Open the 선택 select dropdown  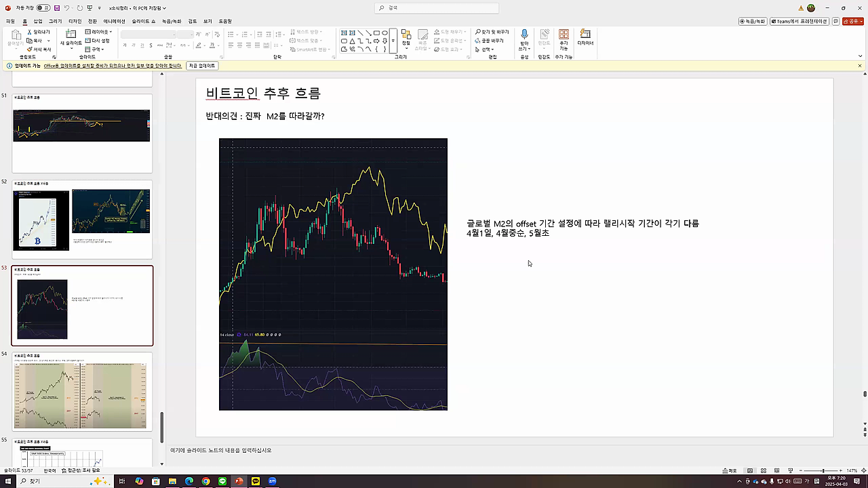pyautogui.click(x=484, y=49)
